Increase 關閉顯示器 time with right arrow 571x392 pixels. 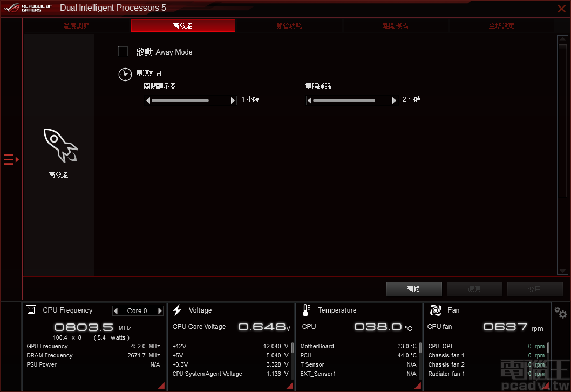tap(233, 100)
